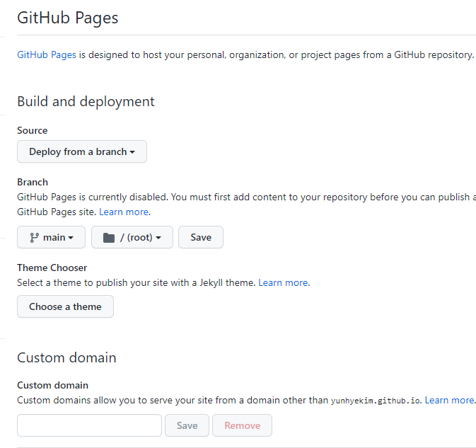Click the folder icon on root button
The height and width of the screenshot is (448, 476).
(x=109, y=238)
